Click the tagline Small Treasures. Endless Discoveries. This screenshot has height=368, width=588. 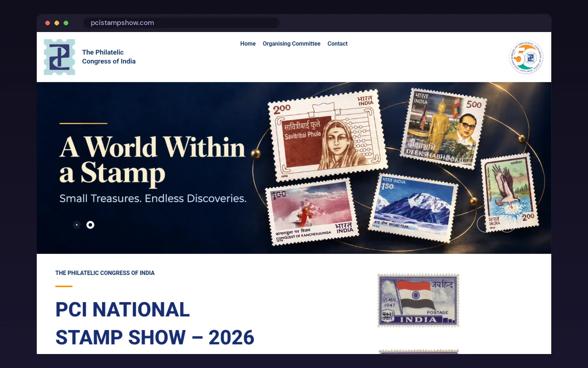pos(153,198)
